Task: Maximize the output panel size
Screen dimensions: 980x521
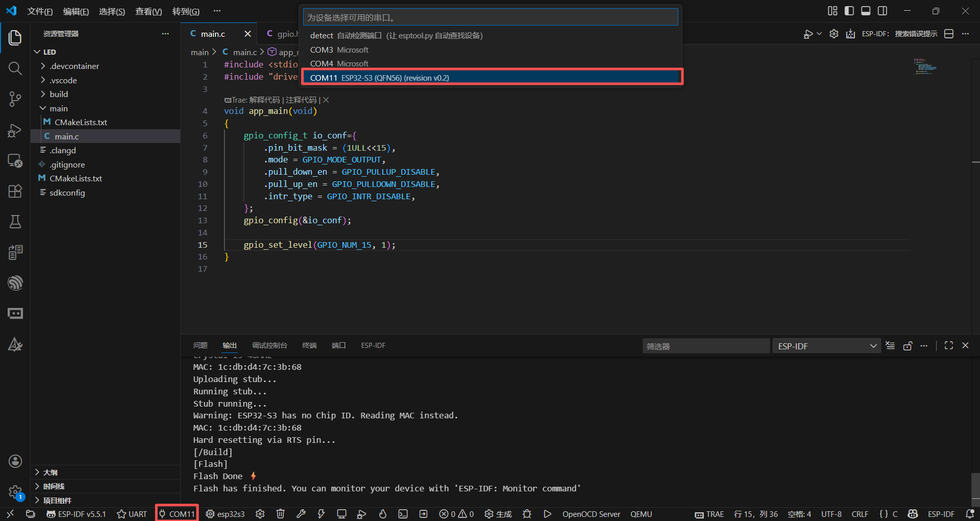Action: (x=949, y=346)
